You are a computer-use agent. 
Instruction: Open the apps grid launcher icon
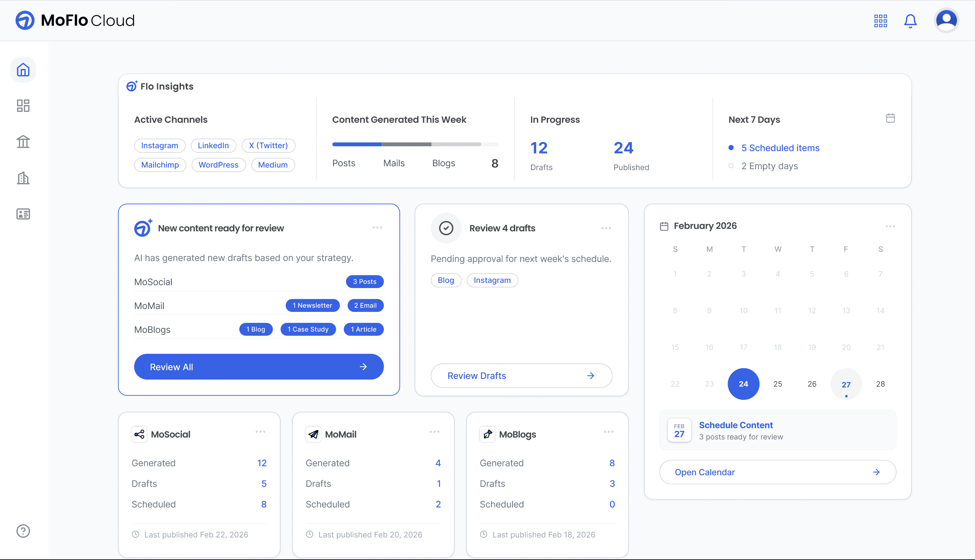tap(880, 21)
